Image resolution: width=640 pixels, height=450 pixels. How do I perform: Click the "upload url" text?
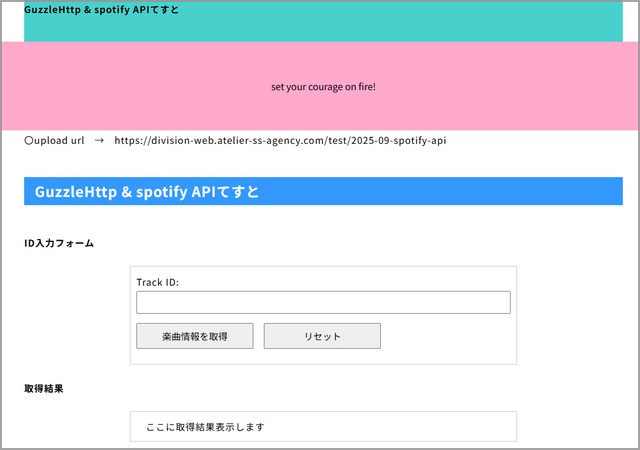pyautogui.click(x=59, y=141)
